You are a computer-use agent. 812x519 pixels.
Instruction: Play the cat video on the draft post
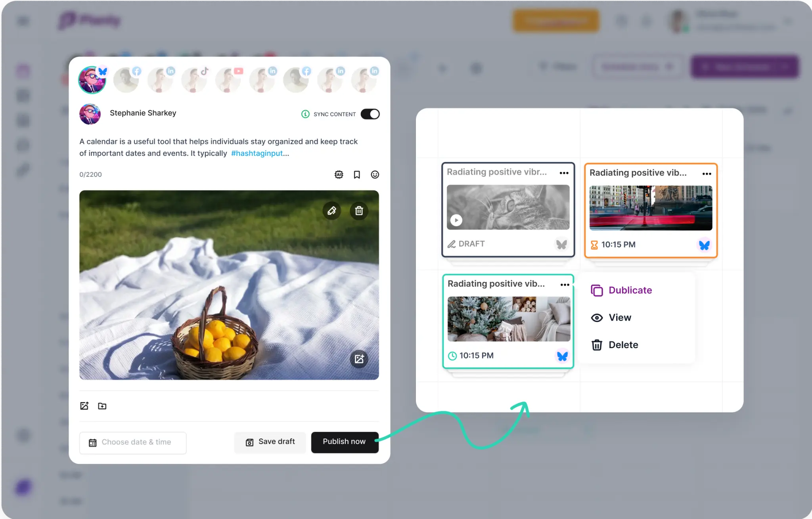click(456, 220)
